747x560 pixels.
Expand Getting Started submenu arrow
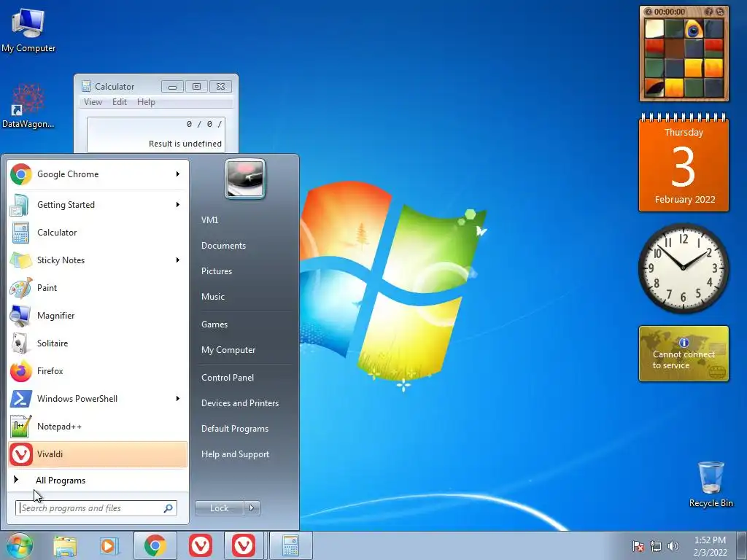click(178, 205)
